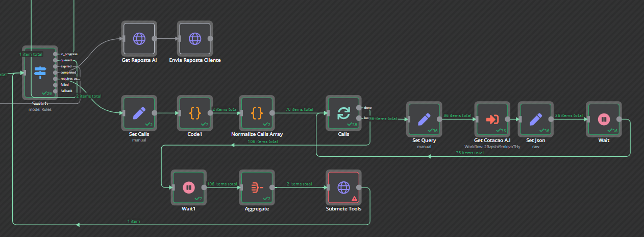Click the Wait1 input connector
The width and height of the screenshot is (644, 237).
coord(172,187)
